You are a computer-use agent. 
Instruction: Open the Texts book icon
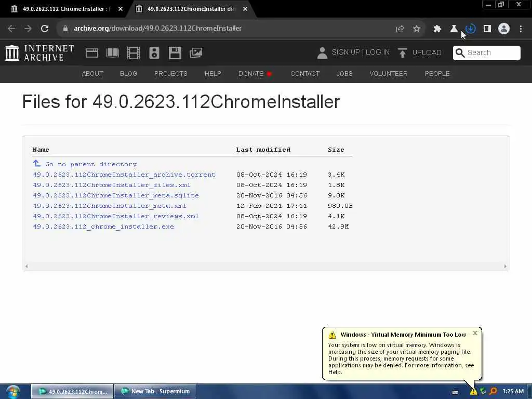[113, 53]
